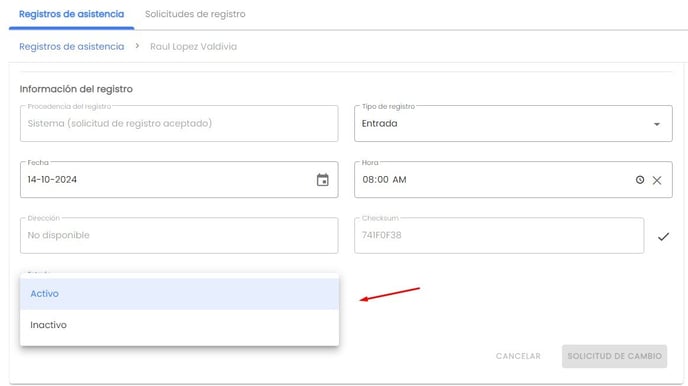Cancel the record edit

tap(518, 356)
